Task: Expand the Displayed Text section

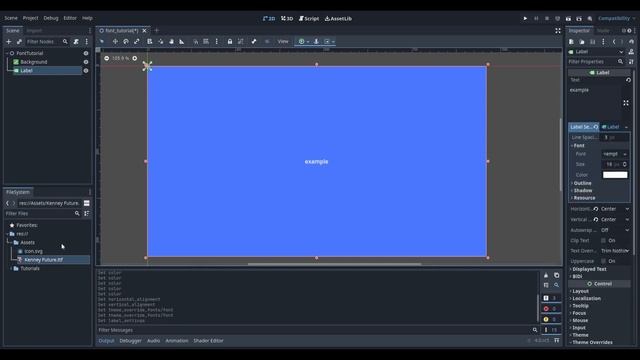Action: pos(589,269)
